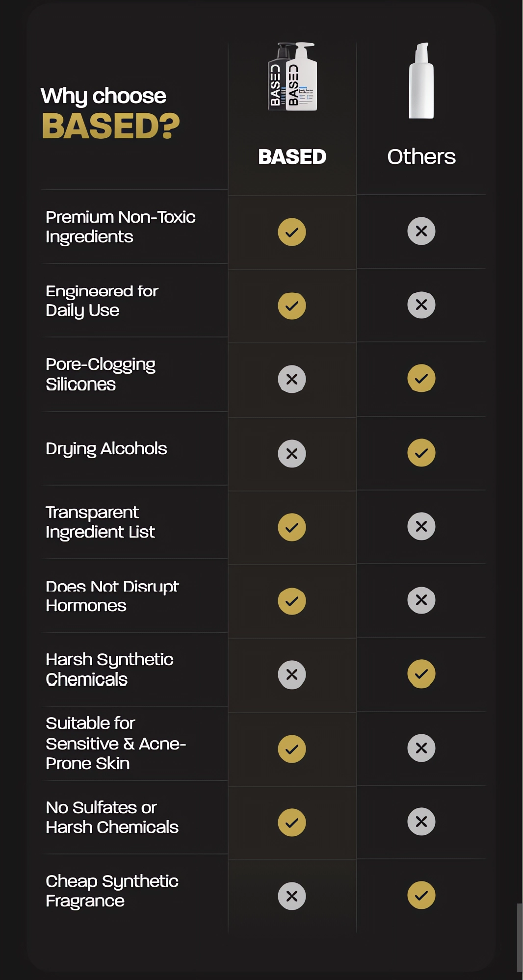
Task: Click BASED checkmark for Engineered for Daily Use
Action: [292, 306]
